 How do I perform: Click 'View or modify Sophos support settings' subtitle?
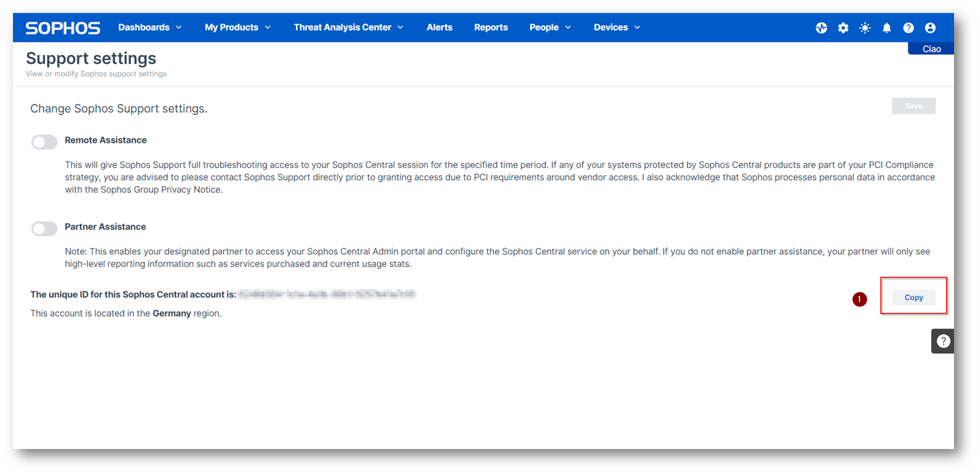coord(96,74)
